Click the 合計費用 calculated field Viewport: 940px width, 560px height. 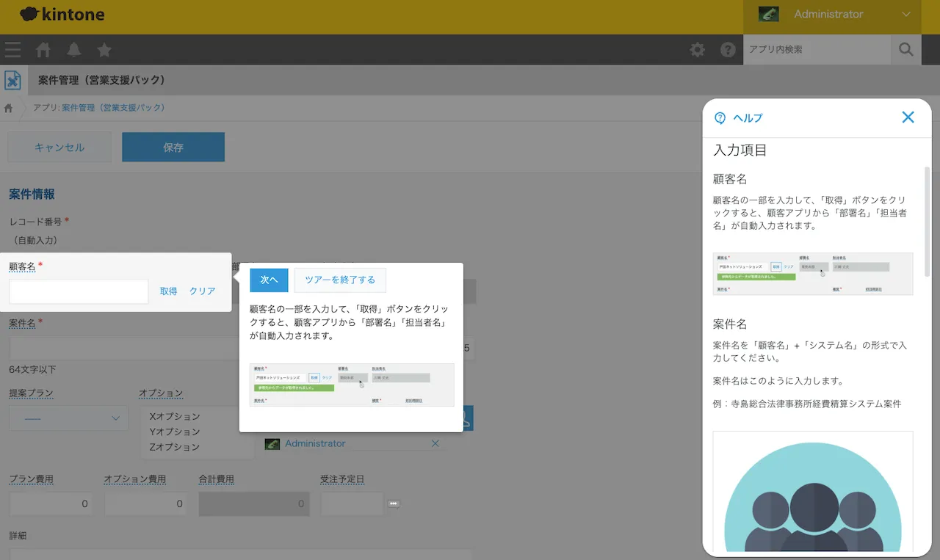click(x=254, y=503)
